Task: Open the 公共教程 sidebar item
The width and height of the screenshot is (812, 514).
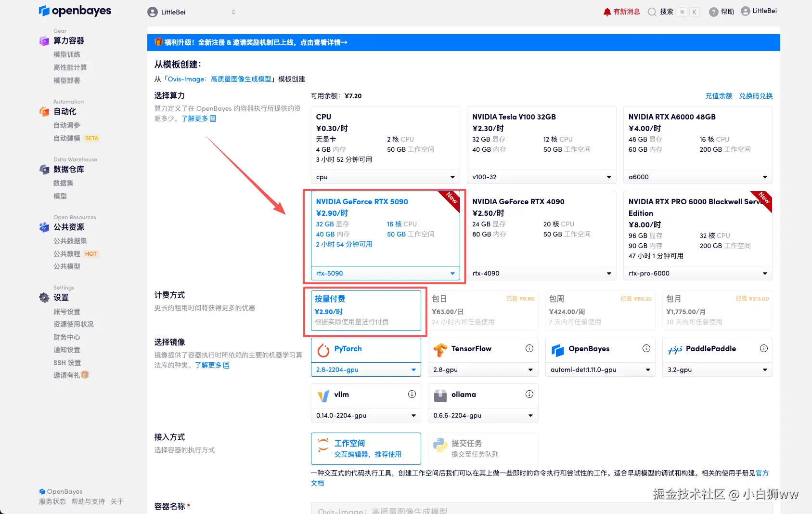Action: pyautogui.click(x=67, y=254)
